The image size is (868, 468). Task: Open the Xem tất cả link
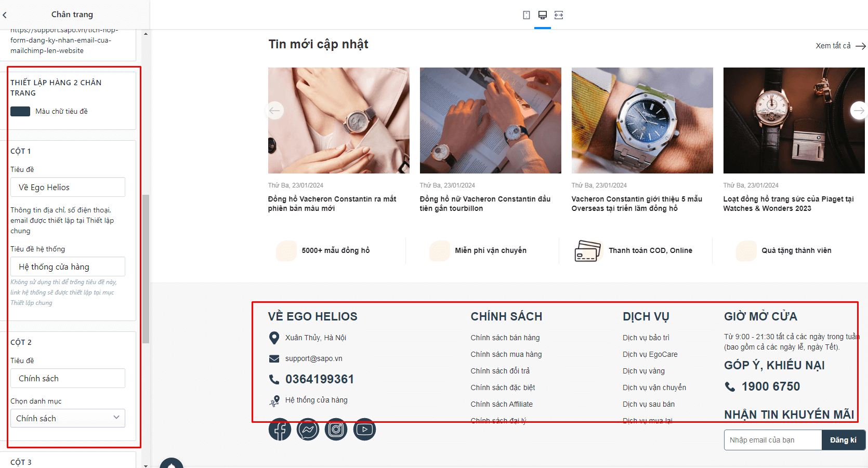click(x=840, y=46)
